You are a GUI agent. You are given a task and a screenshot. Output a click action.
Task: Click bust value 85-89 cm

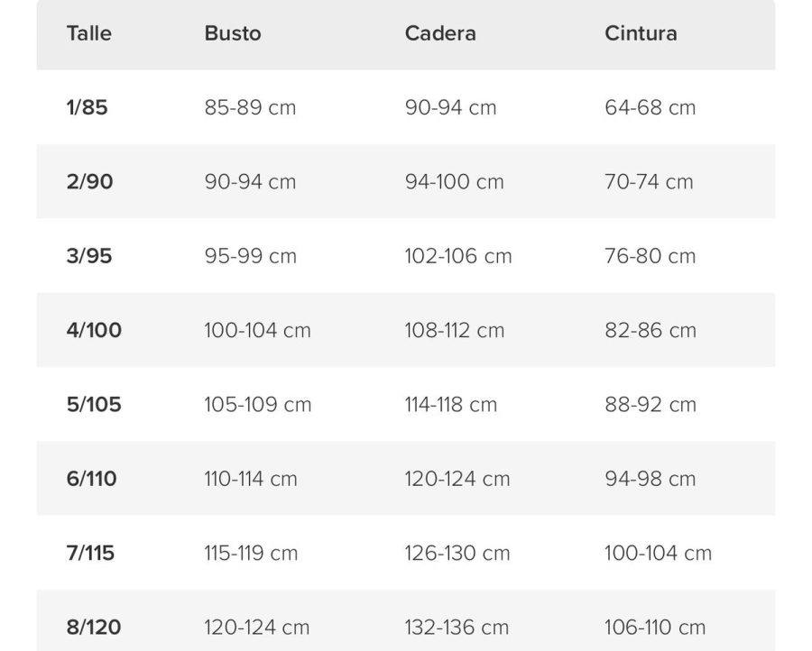click(x=250, y=107)
